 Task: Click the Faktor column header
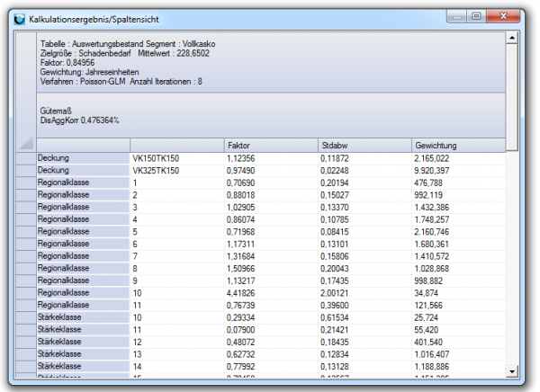pyautogui.click(x=271, y=146)
